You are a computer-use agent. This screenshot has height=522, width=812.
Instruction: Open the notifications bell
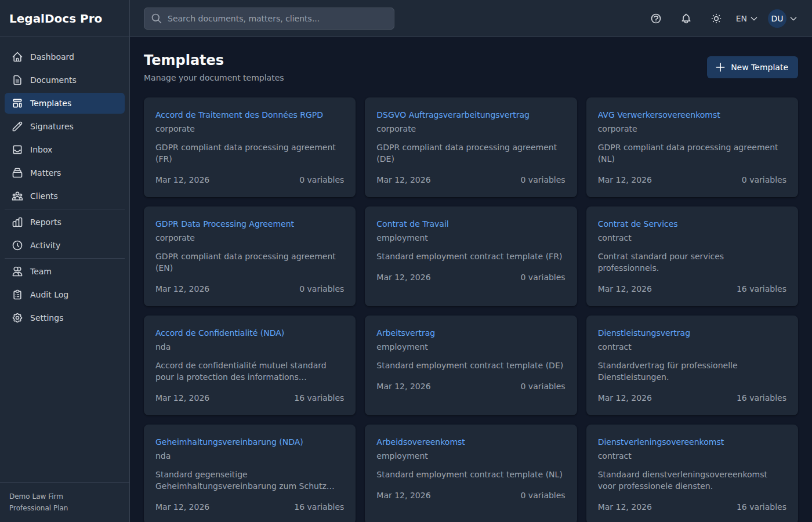(x=686, y=19)
